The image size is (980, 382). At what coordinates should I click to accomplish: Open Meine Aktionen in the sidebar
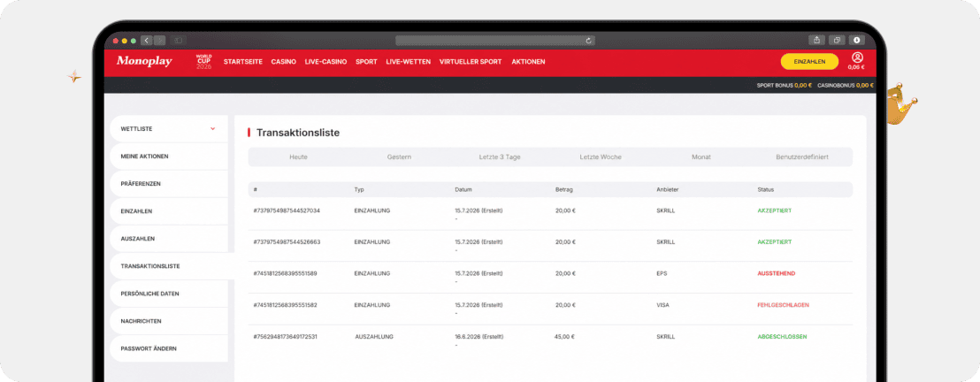pos(169,157)
